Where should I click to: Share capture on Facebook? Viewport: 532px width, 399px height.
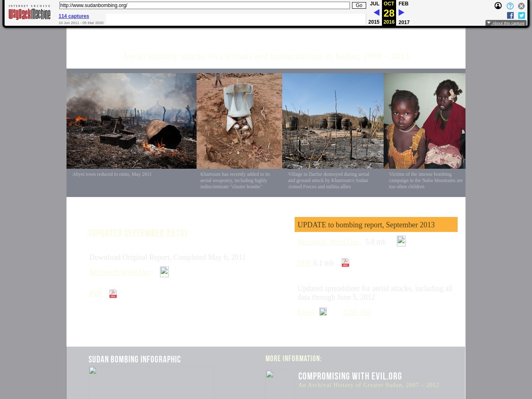click(x=510, y=15)
